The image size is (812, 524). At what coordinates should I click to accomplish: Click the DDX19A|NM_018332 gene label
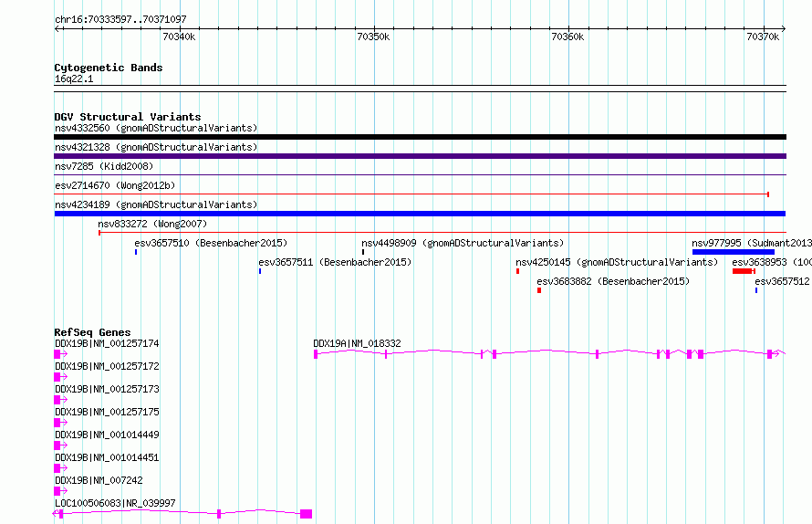357,343
